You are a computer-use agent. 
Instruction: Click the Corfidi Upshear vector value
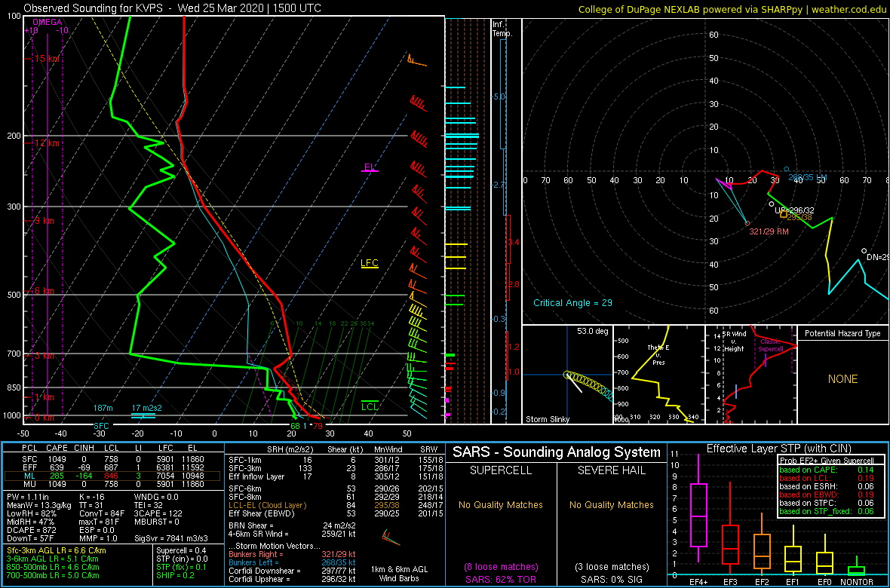293,579
